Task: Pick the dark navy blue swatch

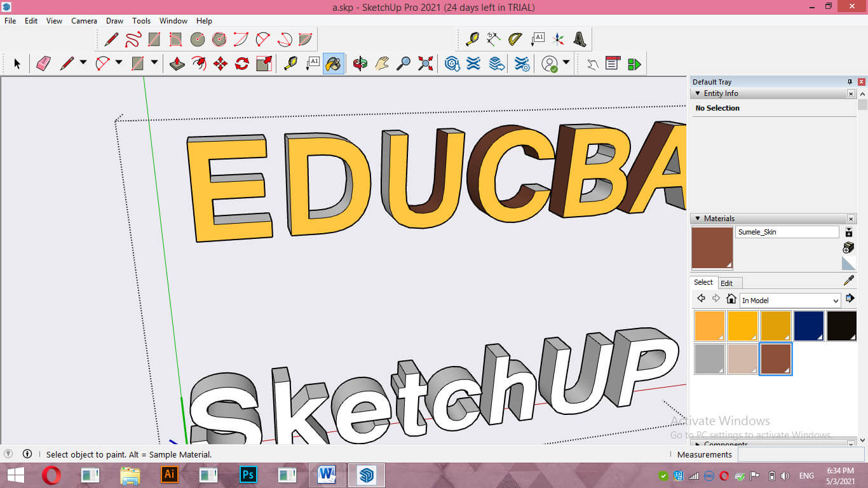Action: pos(809,326)
